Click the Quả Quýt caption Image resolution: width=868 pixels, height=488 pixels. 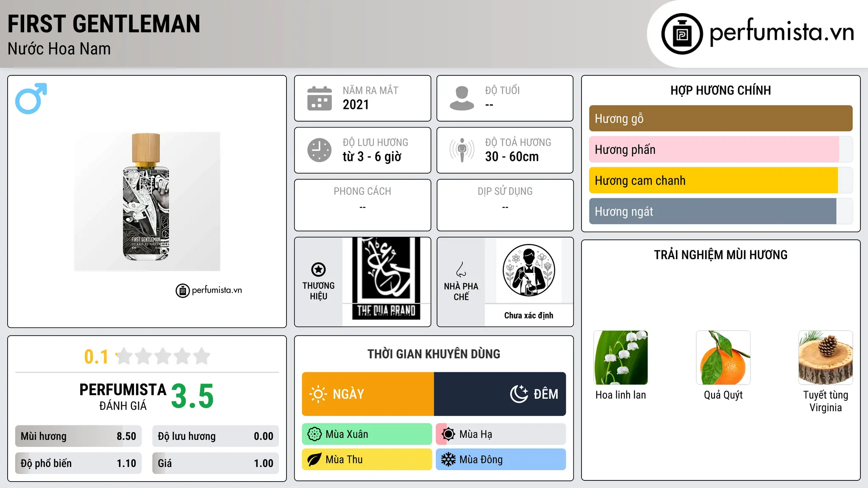[723, 395]
